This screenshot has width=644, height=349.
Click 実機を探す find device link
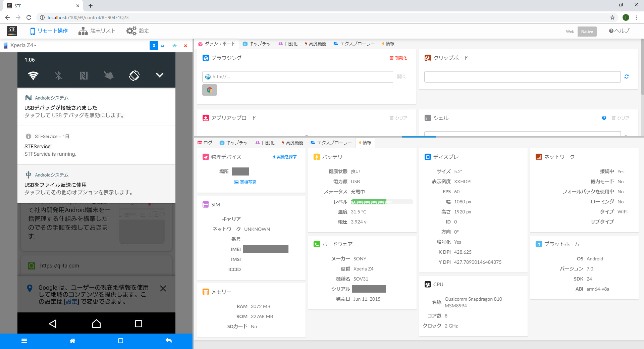tap(285, 157)
